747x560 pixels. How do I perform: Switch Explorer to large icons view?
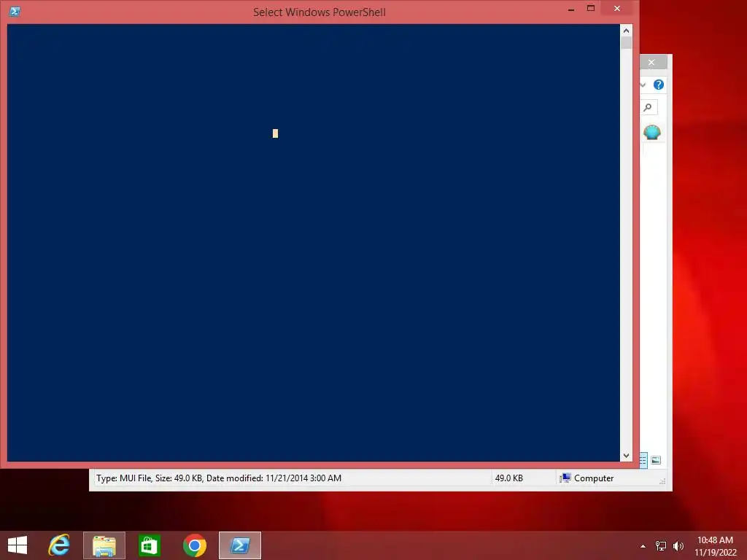[656, 460]
